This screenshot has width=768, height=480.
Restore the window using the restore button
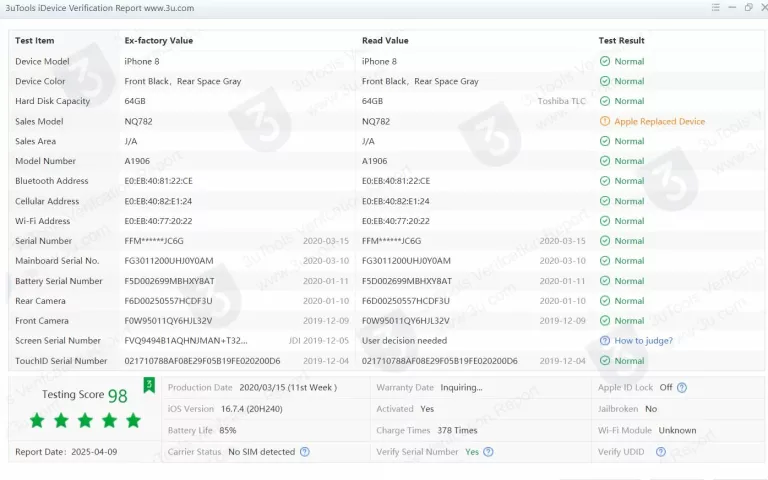748,8
